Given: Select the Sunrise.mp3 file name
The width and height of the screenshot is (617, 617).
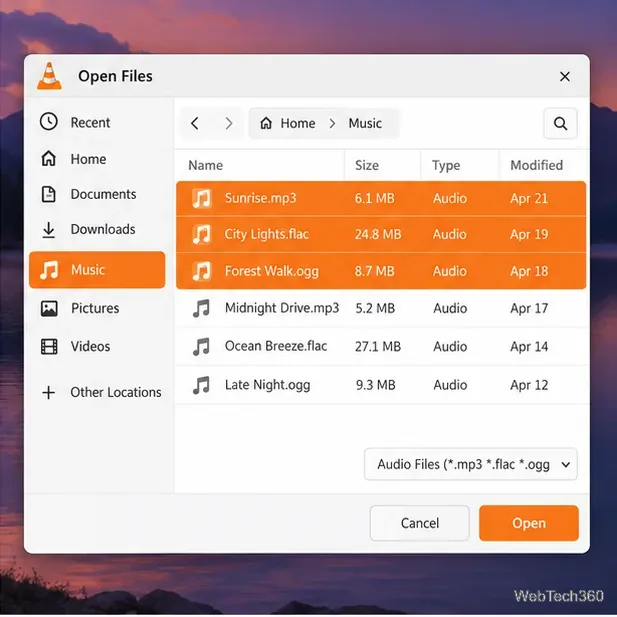Looking at the screenshot, I should click(260, 198).
